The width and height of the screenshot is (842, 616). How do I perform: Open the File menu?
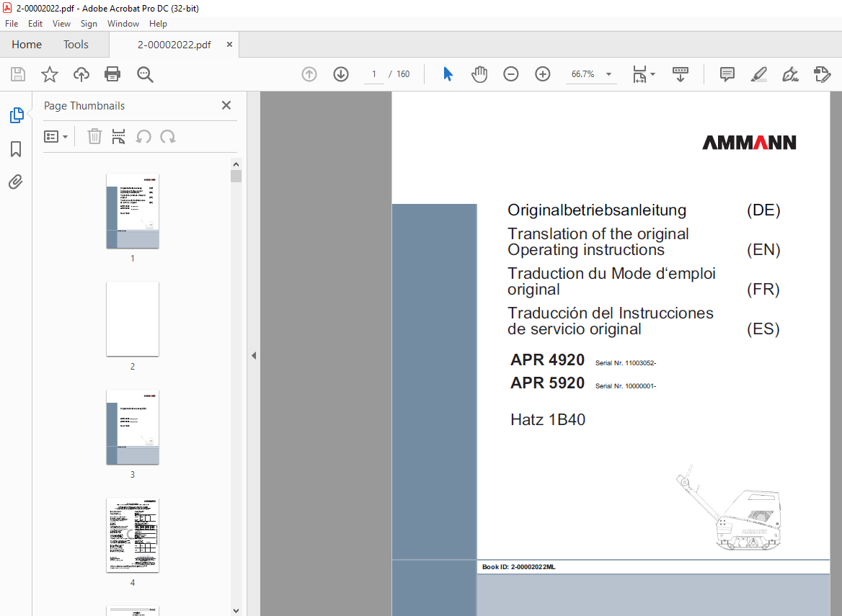coord(12,24)
